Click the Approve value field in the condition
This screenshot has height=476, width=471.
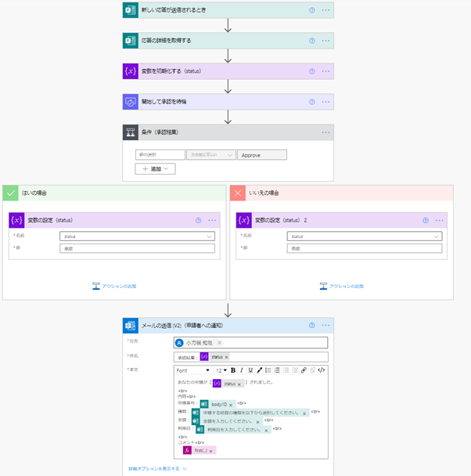[262, 155]
